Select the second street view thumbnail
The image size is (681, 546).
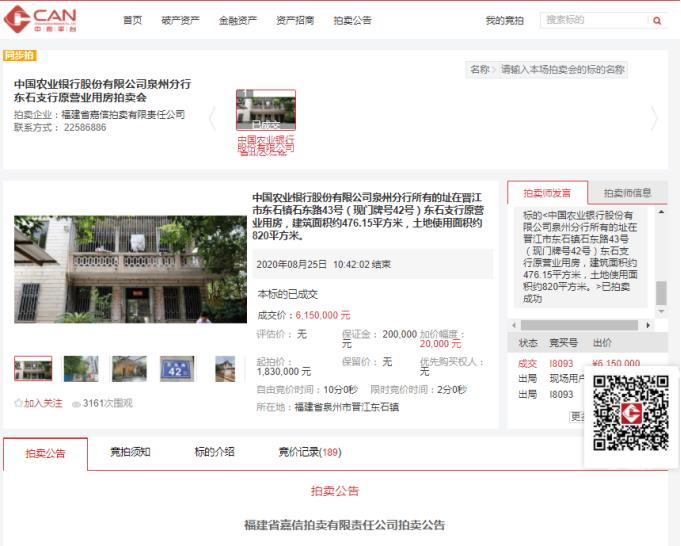point(81,368)
